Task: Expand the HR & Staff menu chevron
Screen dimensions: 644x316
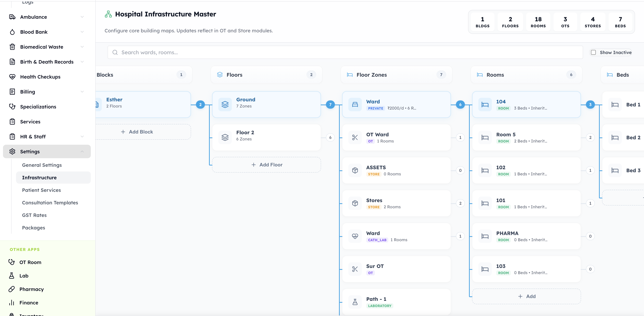Action: tap(82, 137)
